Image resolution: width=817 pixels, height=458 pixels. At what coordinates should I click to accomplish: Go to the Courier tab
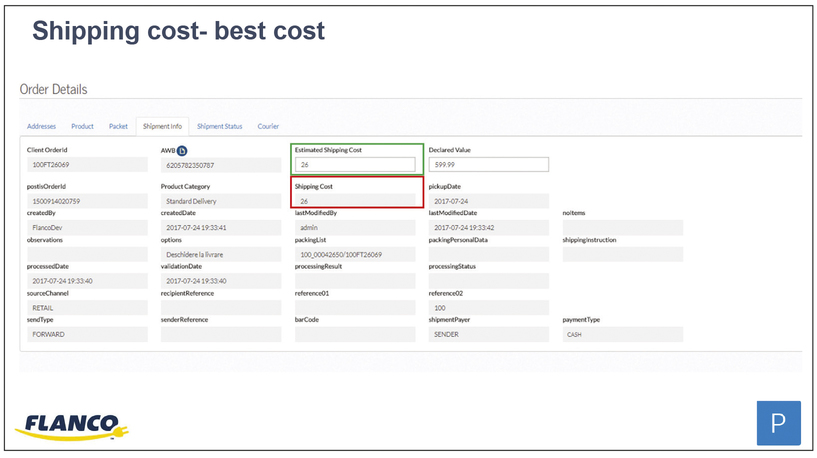[268, 127]
